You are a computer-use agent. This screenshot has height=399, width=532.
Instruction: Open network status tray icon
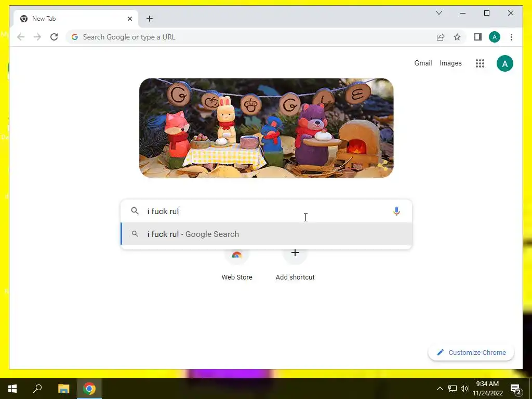click(x=453, y=389)
